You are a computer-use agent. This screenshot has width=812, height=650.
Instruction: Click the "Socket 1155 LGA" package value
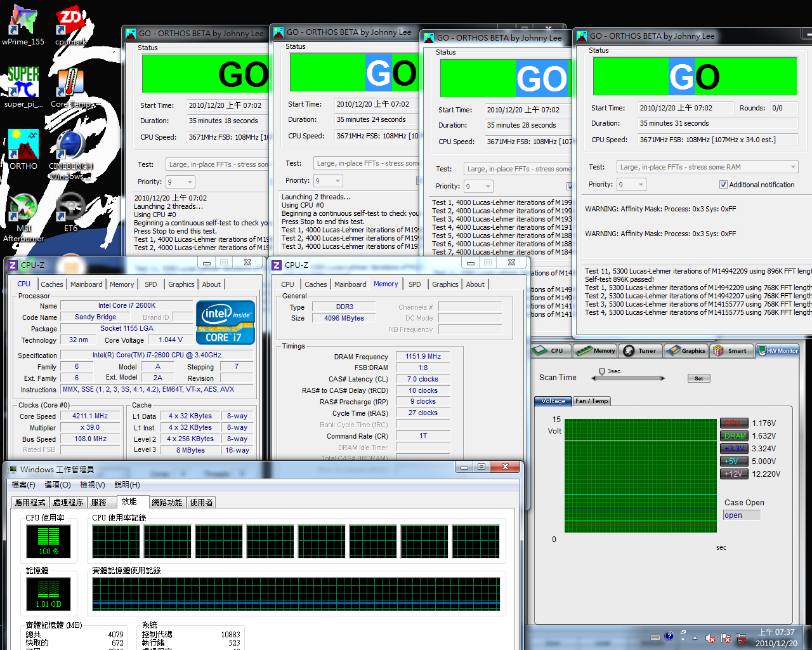[x=126, y=328]
